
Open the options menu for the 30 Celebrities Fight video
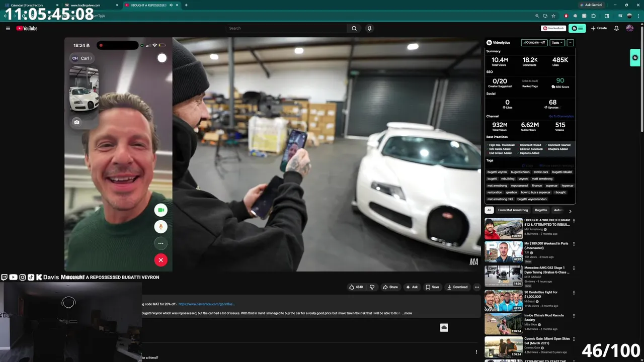tap(574, 293)
